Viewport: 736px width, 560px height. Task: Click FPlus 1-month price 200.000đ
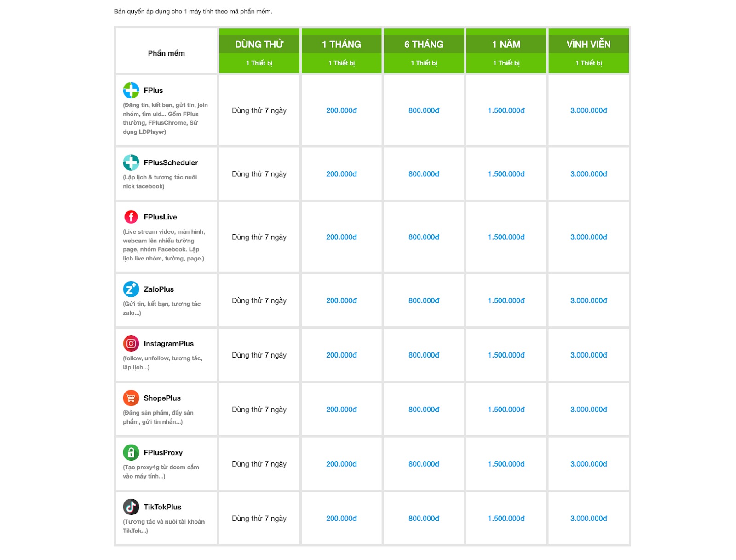click(341, 110)
